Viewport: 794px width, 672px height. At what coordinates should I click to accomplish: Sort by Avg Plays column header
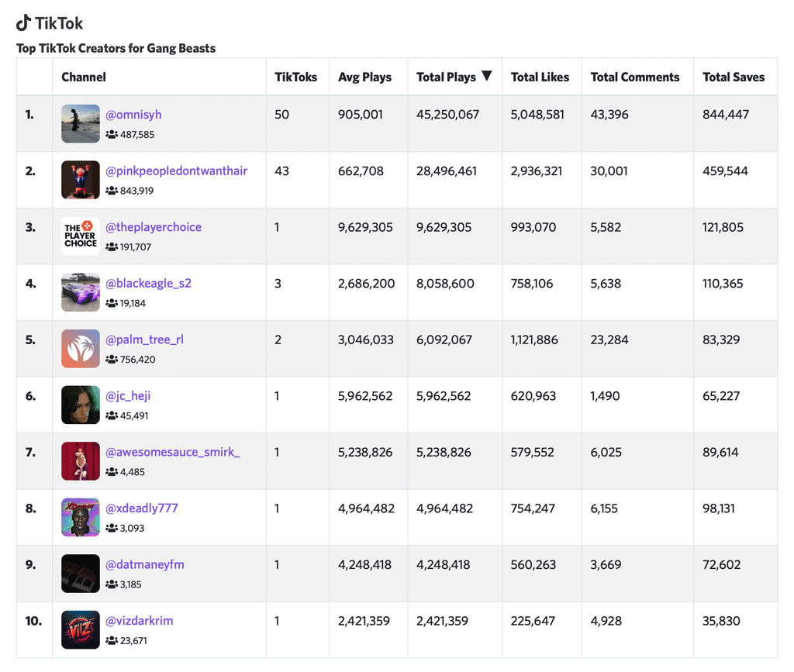pos(364,78)
